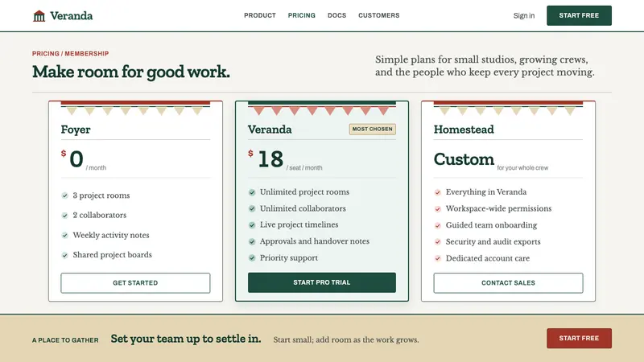Click the 'for your whole crew' caption
Viewport: 644px width, 362px height.
click(522, 168)
